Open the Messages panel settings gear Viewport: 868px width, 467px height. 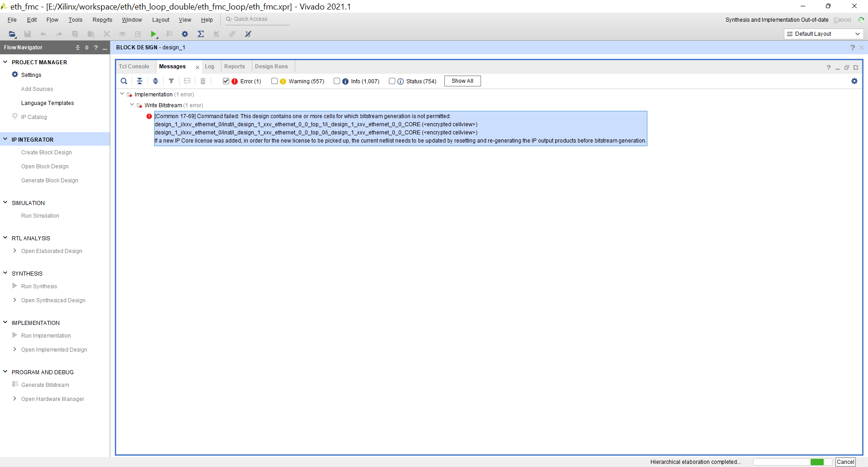tap(854, 81)
